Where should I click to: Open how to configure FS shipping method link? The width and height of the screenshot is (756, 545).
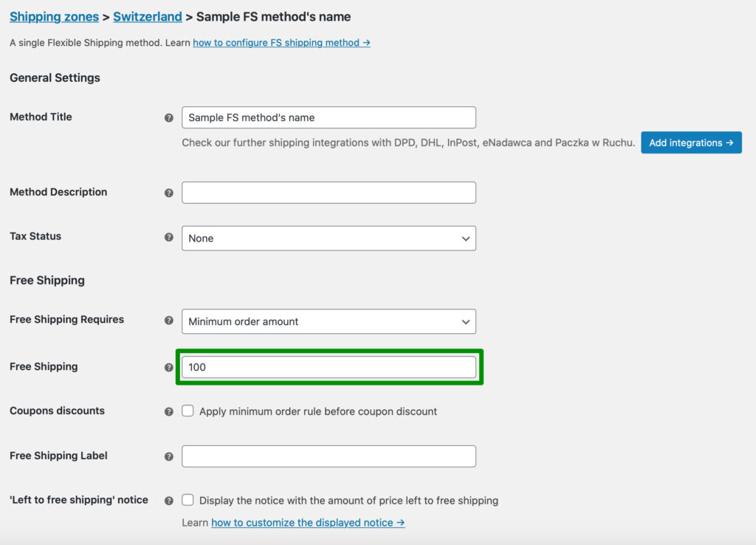[281, 43]
